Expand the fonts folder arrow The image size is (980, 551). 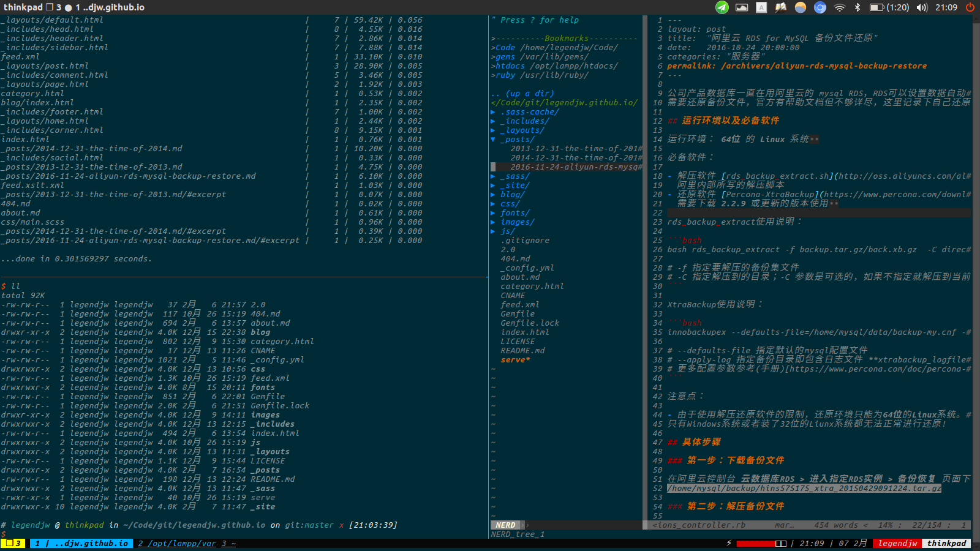(x=493, y=213)
